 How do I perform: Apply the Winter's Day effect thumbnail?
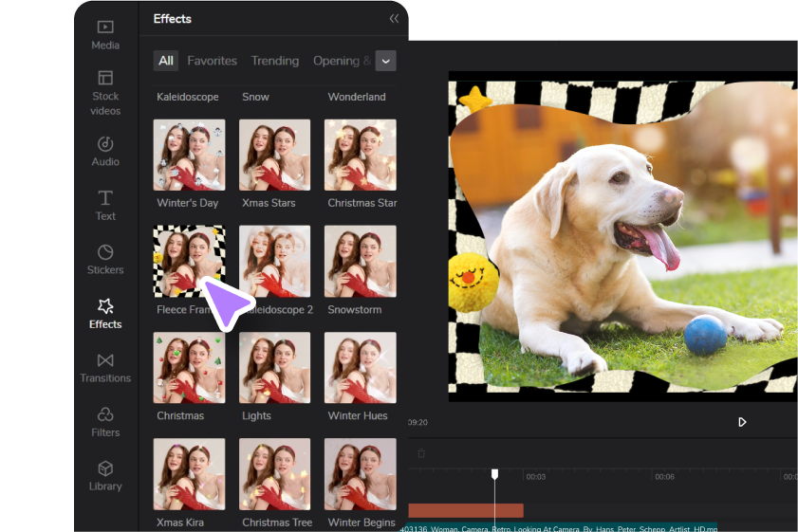(x=189, y=155)
